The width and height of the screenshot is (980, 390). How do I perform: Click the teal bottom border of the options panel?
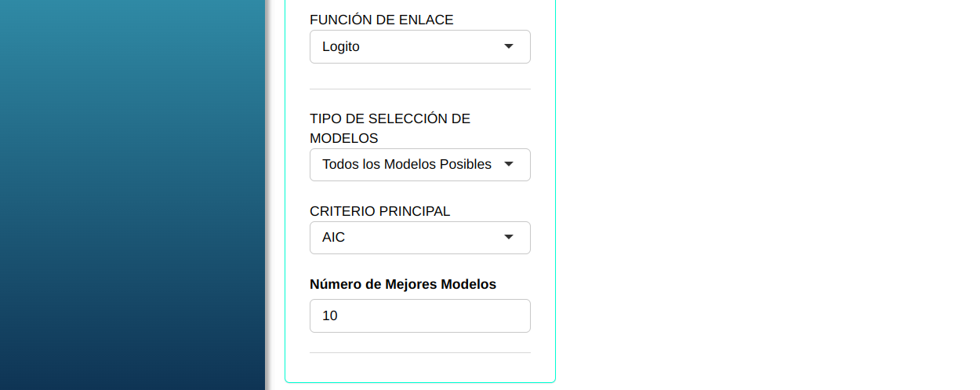419,382
